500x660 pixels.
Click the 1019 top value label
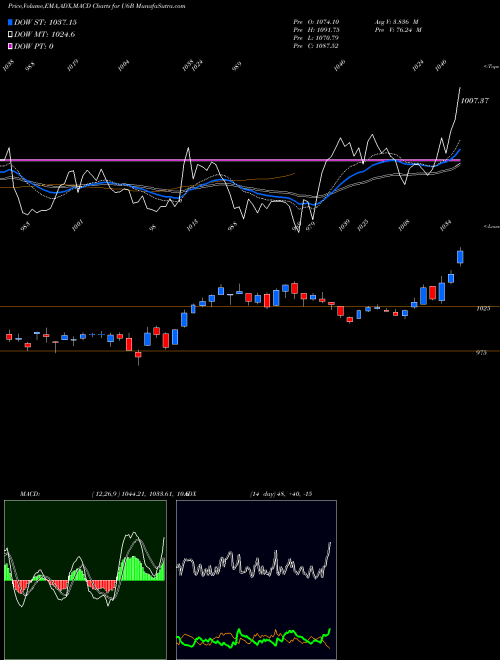tap(73, 65)
